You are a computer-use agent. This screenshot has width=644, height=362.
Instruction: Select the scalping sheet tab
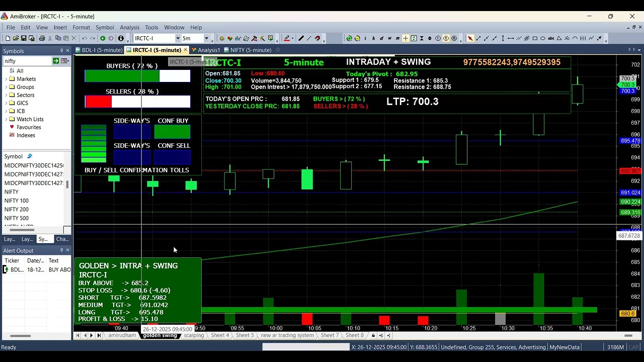(194, 335)
